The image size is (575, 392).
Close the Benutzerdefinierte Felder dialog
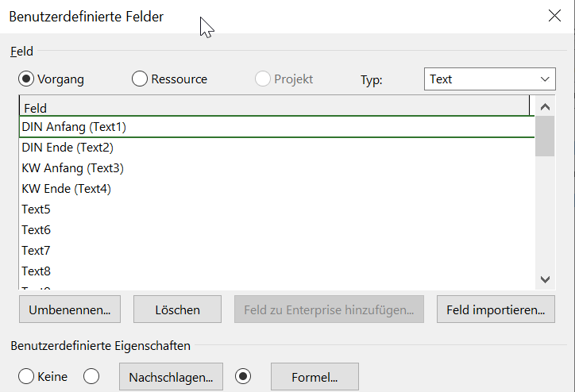(x=554, y=16)
